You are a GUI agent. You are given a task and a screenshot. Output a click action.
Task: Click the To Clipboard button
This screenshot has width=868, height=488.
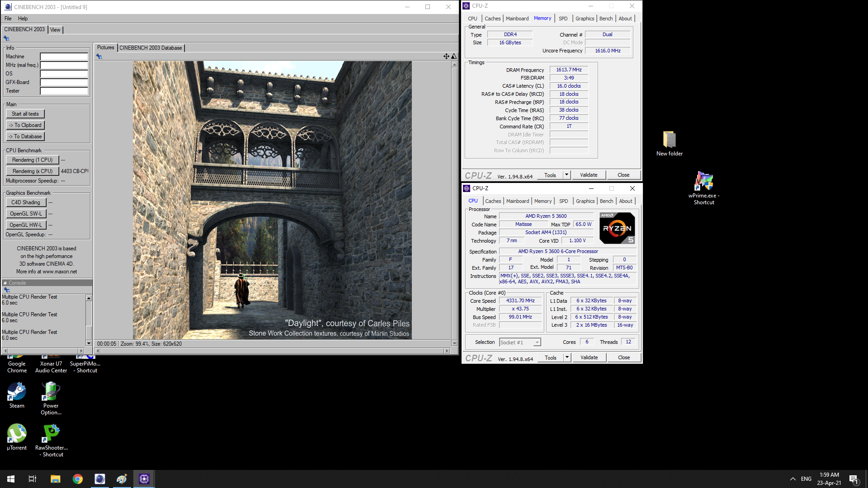tap(25, 125)
